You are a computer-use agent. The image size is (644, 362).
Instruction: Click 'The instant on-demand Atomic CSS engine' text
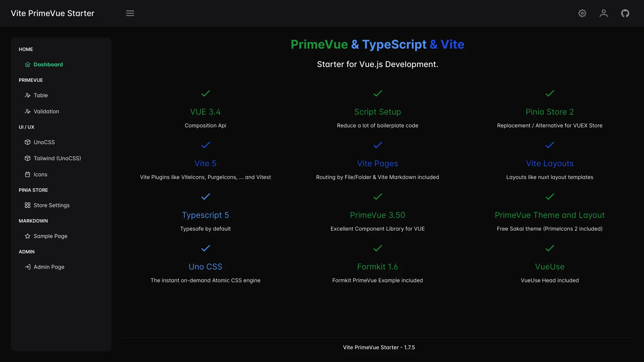click(206, 281)
